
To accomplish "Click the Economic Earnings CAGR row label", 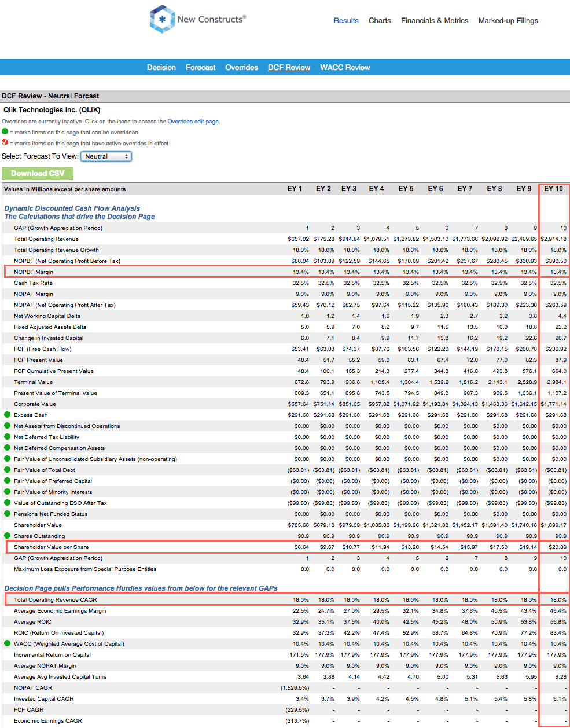I will coord(48,720).
